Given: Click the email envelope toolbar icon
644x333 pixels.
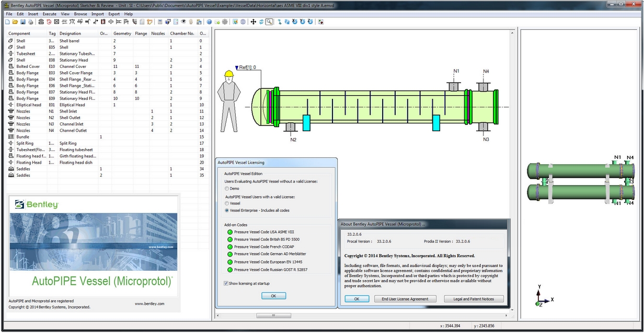Looking at the screenshot, I should pos(217,22).
